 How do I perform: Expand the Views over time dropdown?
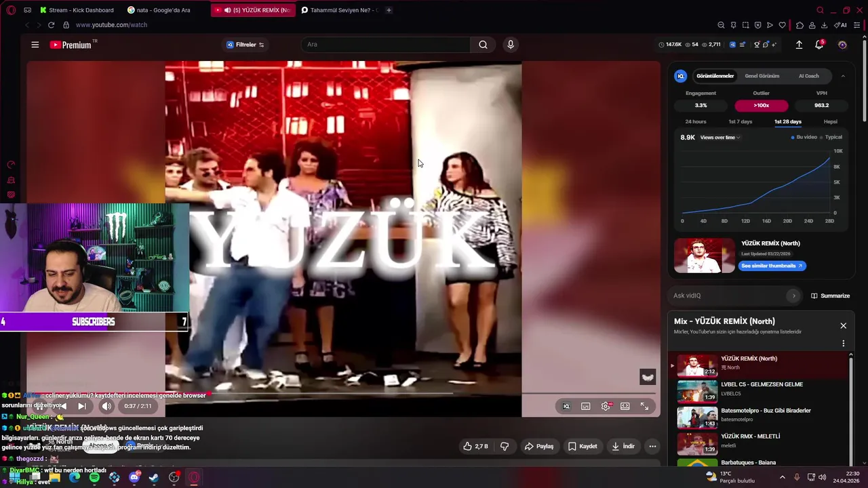click(x=719, y=138)
